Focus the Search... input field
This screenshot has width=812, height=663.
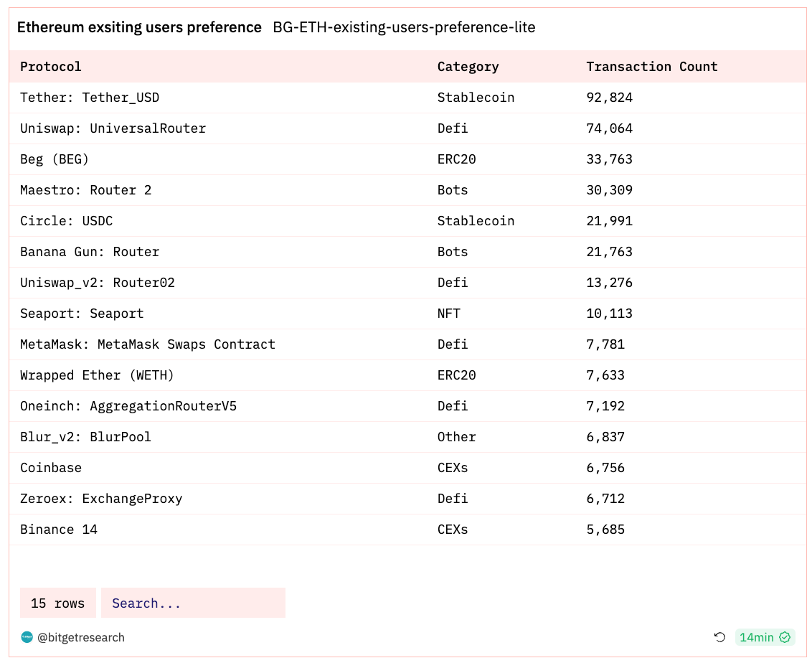pyautogui.click(x=193, y=603)
